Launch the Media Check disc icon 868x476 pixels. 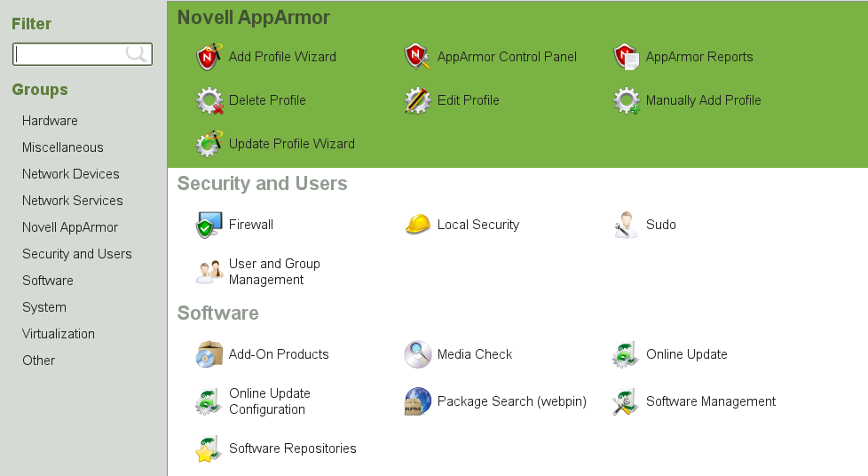pyautogui.click(x=417, y=354)
